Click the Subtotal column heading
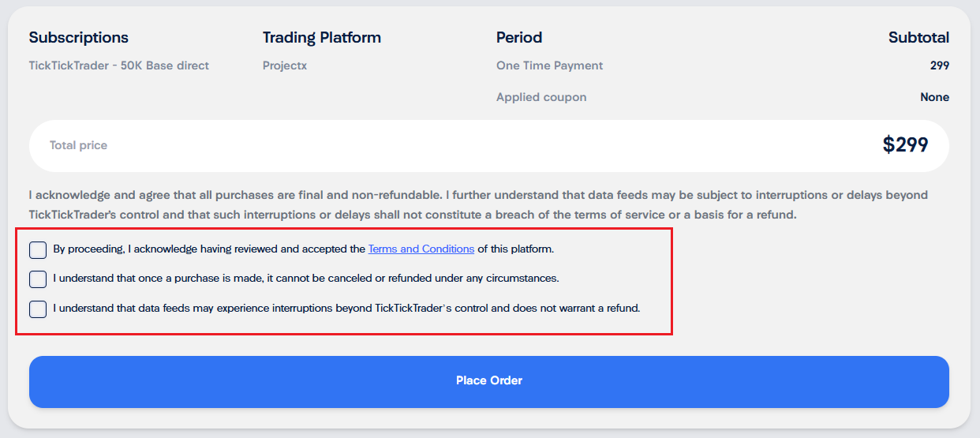Image resolution: width=980 pixels, height=438 pixels. pos(918,37)
